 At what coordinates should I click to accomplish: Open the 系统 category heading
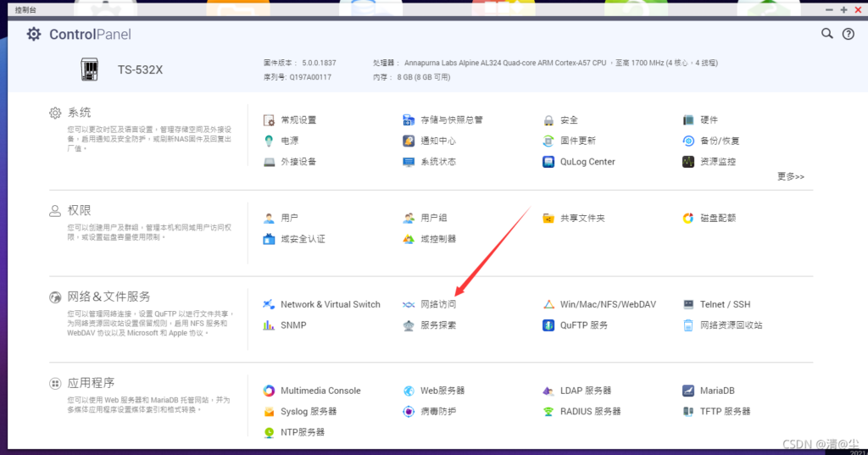(79, 113)
